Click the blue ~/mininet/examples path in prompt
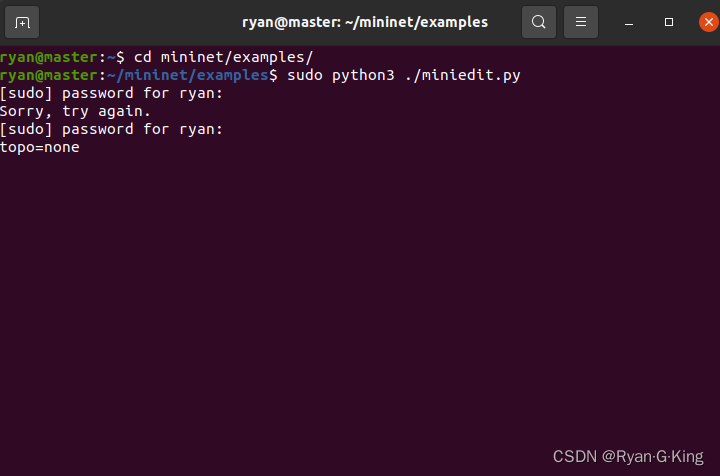This screenshot has height=476, width=720. click(x=188, y=75)
